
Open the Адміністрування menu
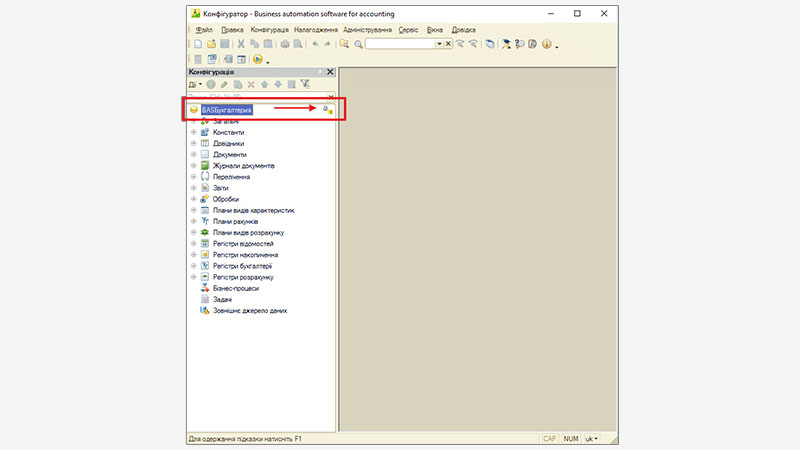pos(369,30)
